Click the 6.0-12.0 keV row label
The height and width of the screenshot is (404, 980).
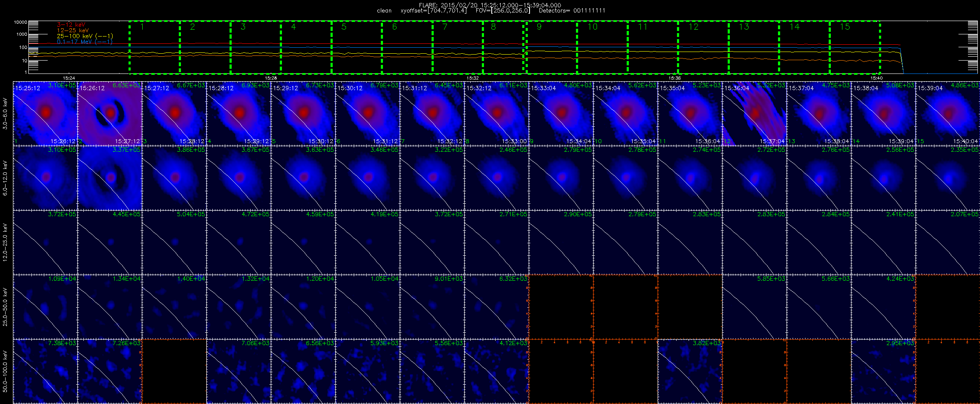pos(5,178)
